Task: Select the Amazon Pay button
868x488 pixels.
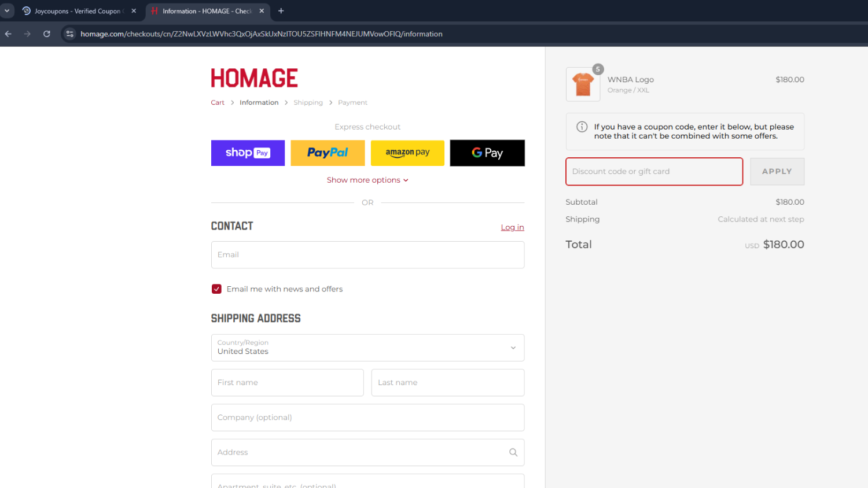Action: [x=407, y=153]
